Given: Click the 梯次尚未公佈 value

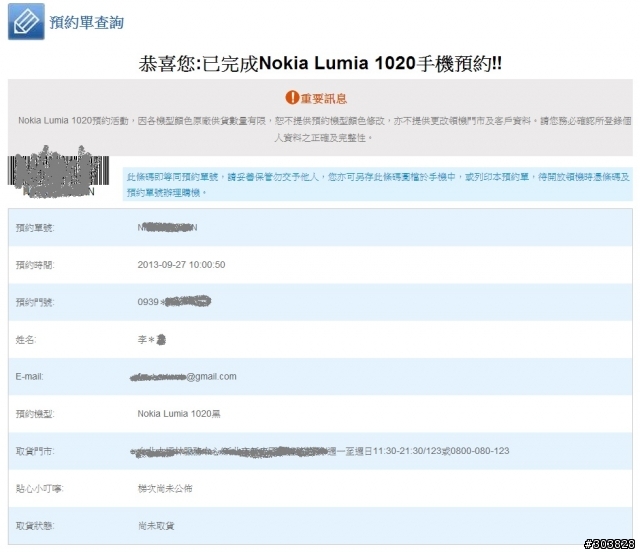Looking at the screenshot, I should tap(165, 488).
